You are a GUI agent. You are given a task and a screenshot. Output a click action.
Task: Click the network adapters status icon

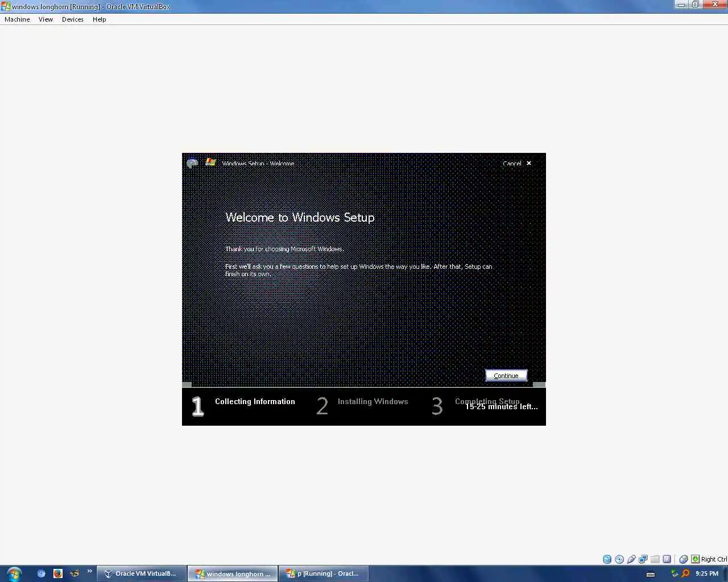click(x=643, y=559)
